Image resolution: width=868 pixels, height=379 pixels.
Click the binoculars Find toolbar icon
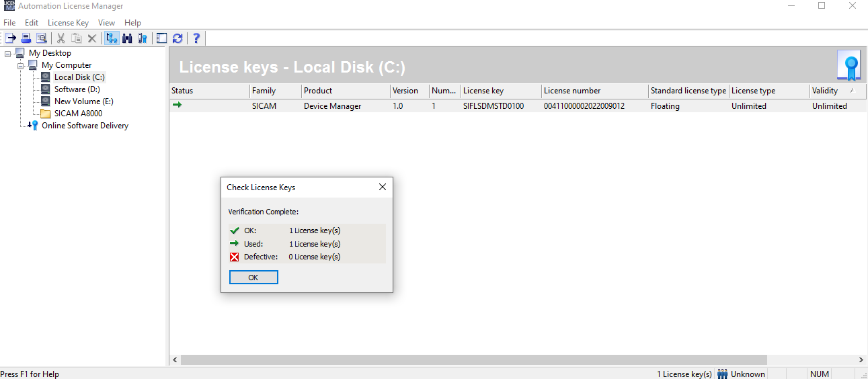click(127, 38)
